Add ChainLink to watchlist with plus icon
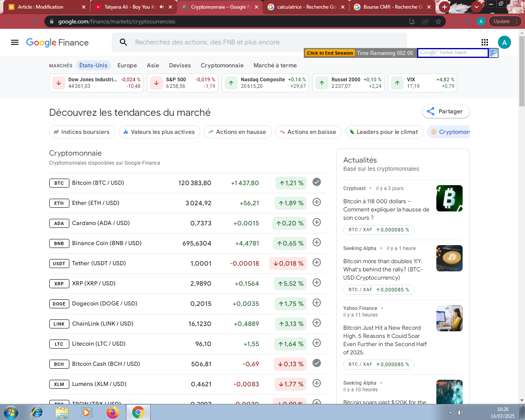The image size is (525, 420). (316, 323)
